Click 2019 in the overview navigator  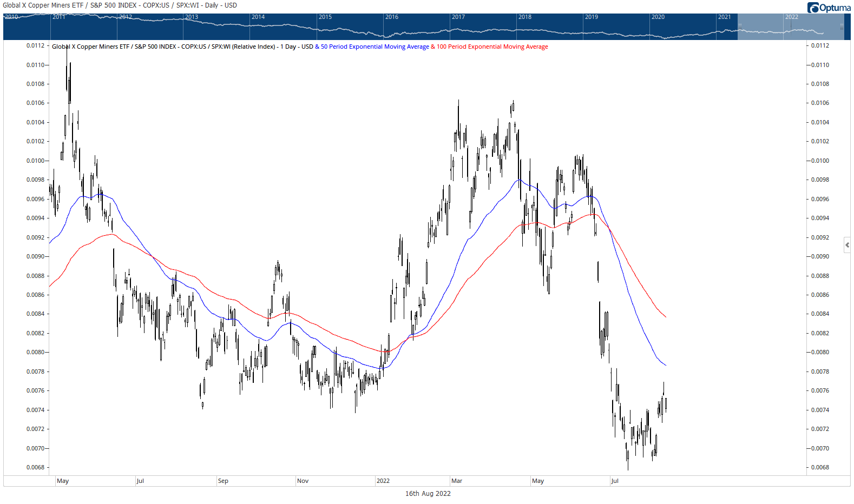pyautogui.click(x=592, y=17)
